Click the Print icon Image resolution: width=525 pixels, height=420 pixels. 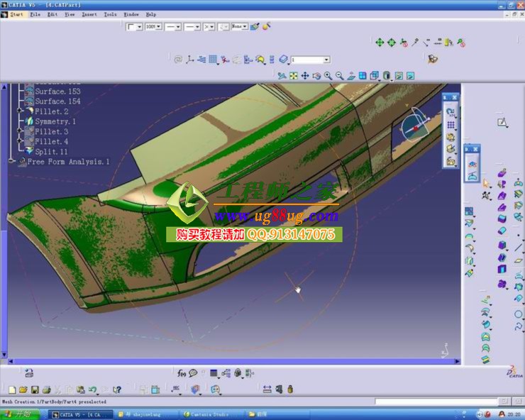47,389
